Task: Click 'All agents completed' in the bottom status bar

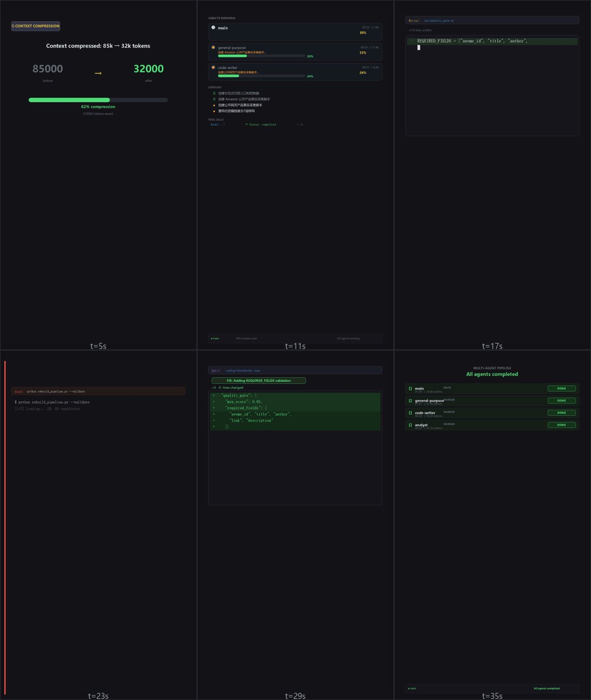Action: 547,689
